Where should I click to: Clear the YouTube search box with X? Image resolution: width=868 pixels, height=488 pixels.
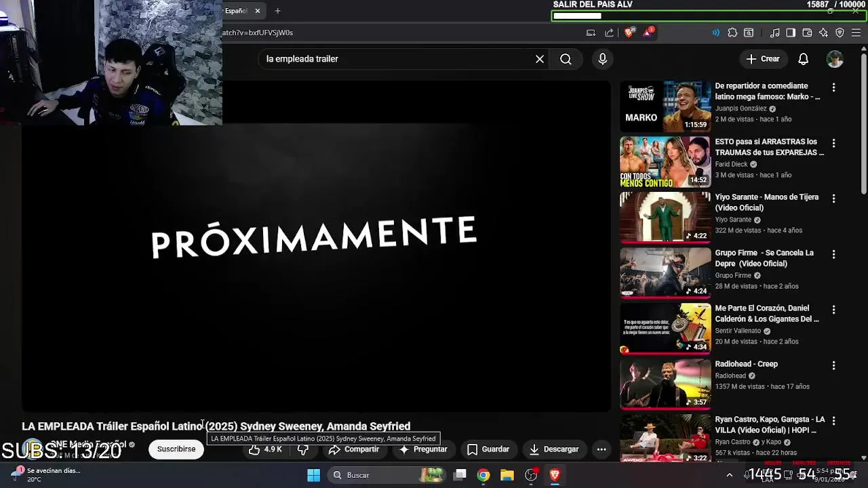click(x=540, y=59)
